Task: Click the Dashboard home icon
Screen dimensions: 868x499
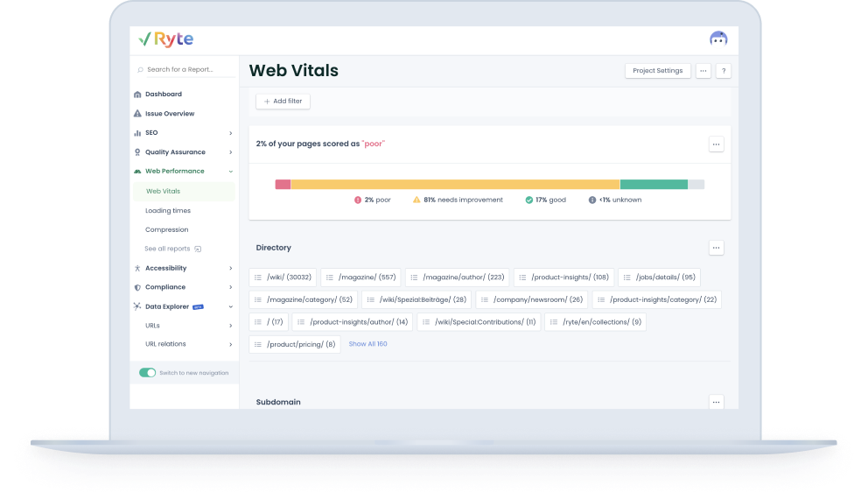Action: [x=137, y=95]
